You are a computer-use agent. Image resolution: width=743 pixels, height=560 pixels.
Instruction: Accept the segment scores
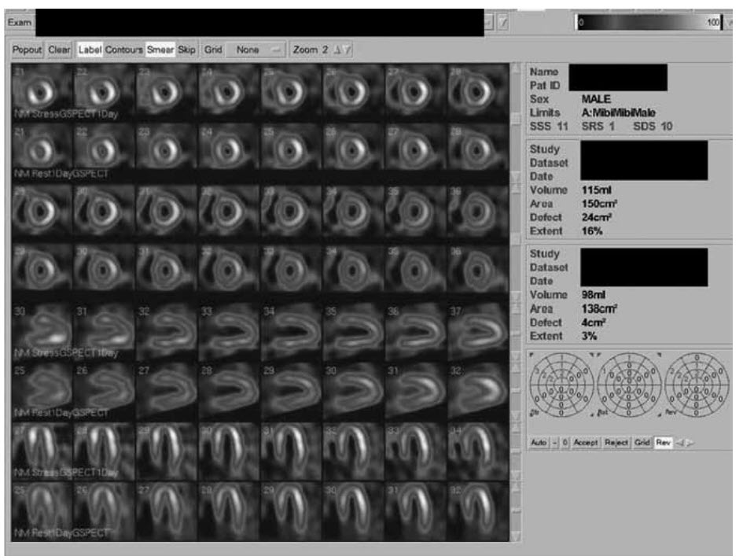(586, 443)
